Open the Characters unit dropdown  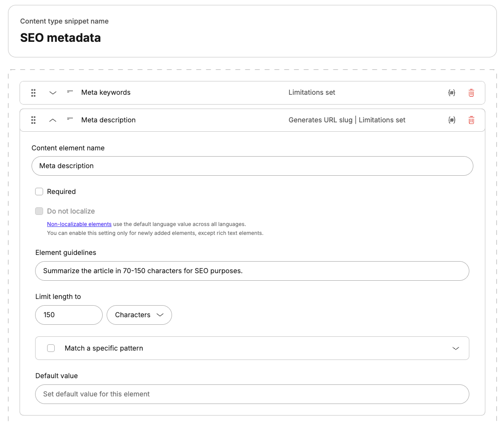[x=139, y=315]
